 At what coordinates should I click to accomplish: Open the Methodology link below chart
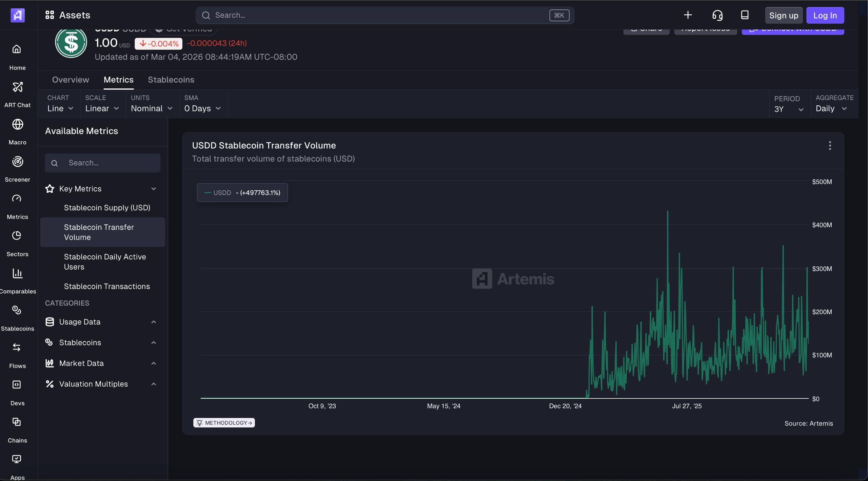[224, 423]
